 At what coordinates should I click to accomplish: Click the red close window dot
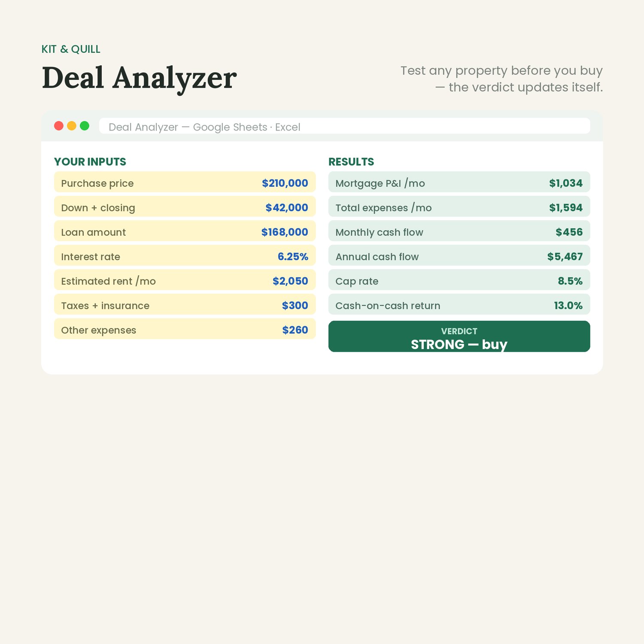[59, 126]
